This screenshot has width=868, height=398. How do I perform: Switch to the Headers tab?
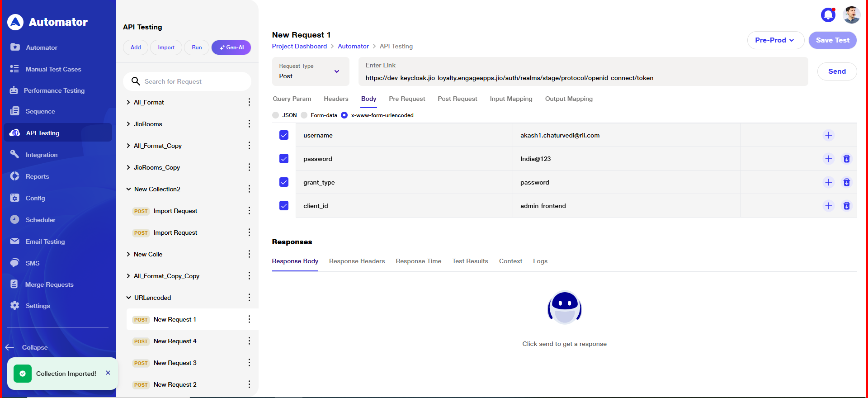pyautogui.click(x=336, y=99)
